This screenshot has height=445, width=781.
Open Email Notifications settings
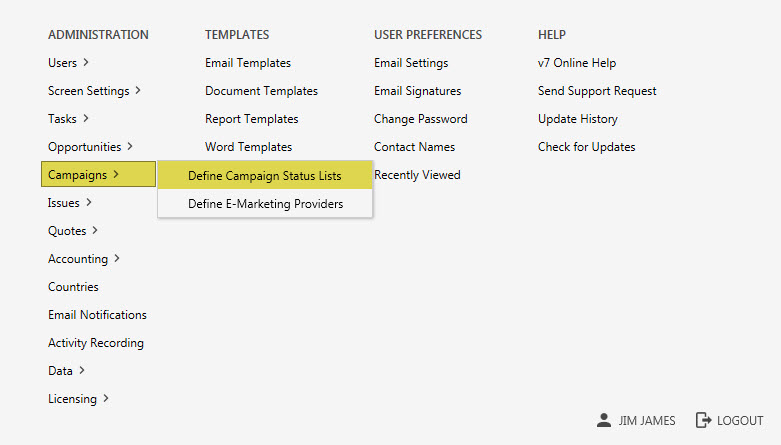tap(97, 315)
